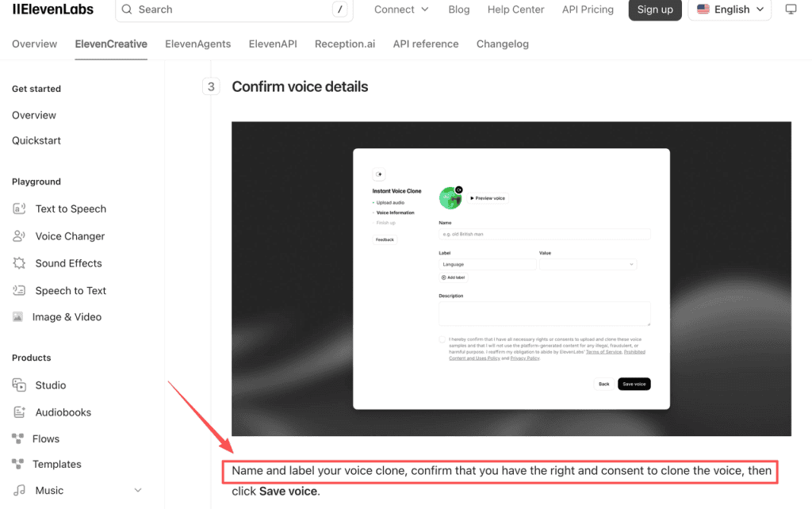Screen dimensions: 812x509
Task: Click the slash shortcut key badge
Action: tap(339, 10)
